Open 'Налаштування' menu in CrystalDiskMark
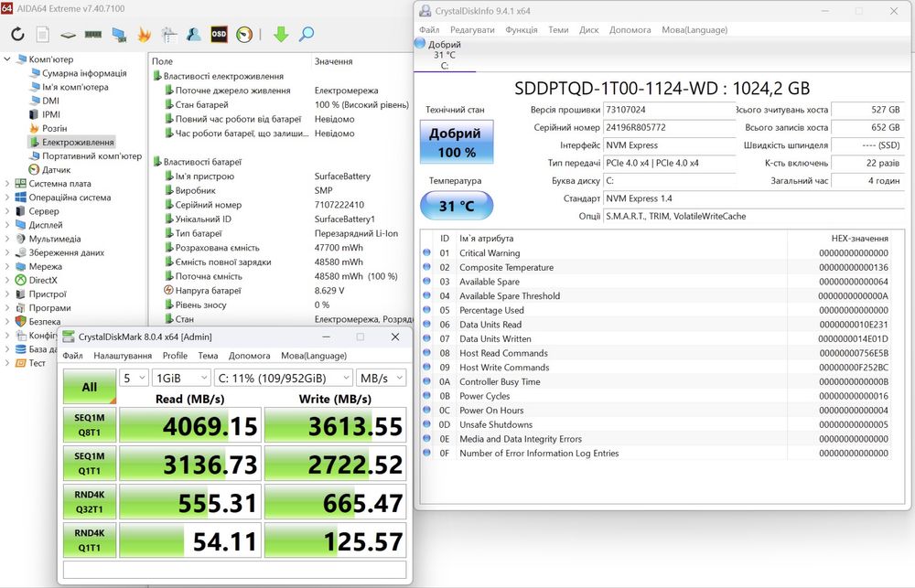Viewport: 915px width, 588px height. coord(123,355)
